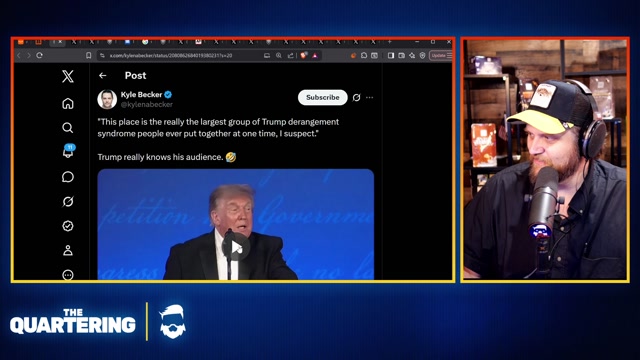The image size is (640, 360).
Task: Reload the page with the refresh icon
Action: point(40,56)
